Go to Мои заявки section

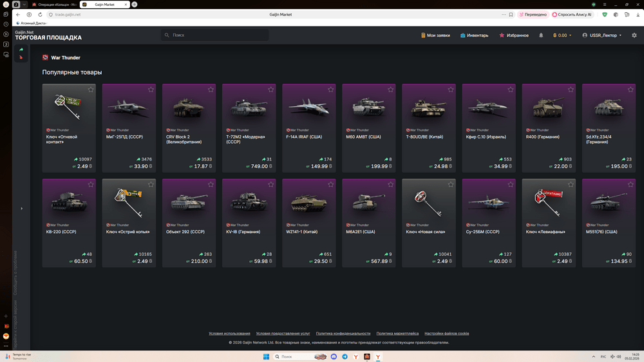tap(435, 35)
